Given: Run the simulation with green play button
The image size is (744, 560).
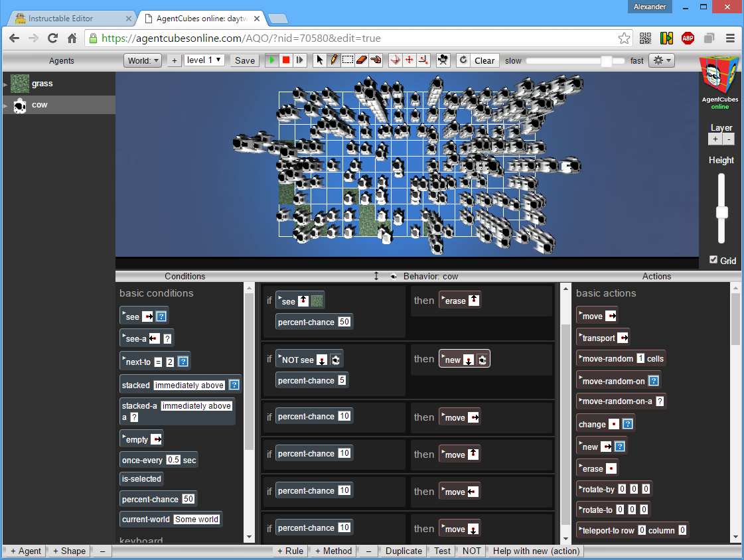Looking at the screenshot, I should (271, 60).
